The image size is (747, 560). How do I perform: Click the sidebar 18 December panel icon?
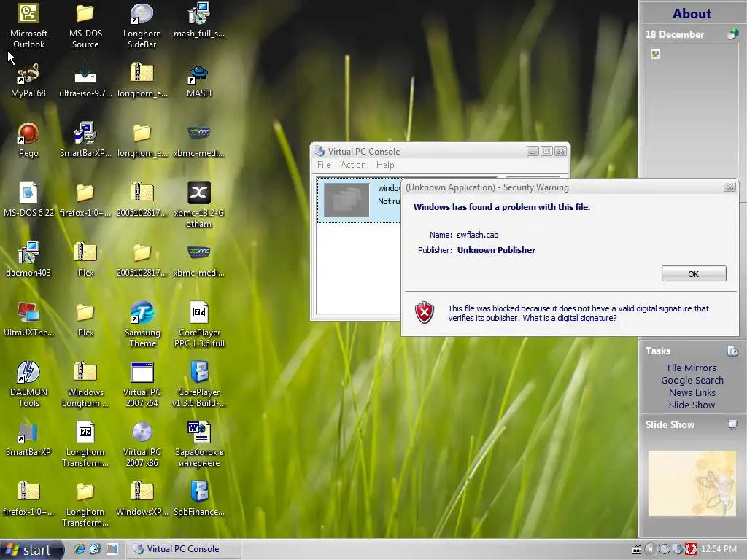(x=732, y=34)
